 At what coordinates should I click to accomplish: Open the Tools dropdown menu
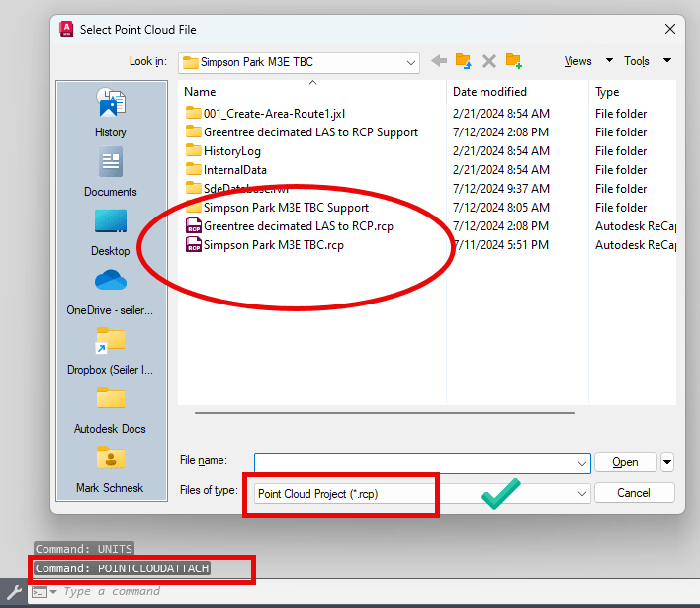[648, 61]
